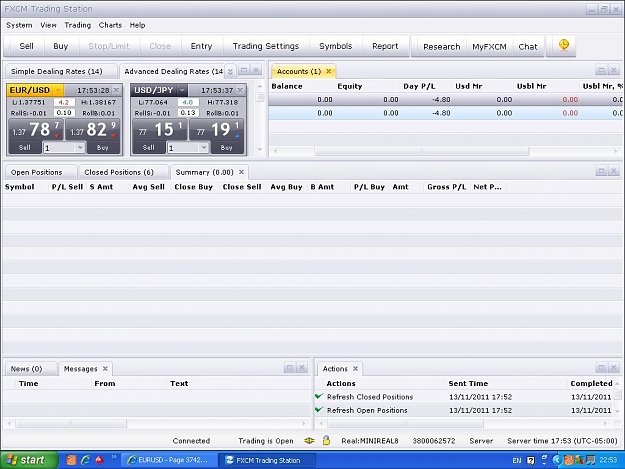The width and height of the screenshot is (625, 469).
Task: Click the EN language indicator
Action: pyautogui.click(x=517, y=460)
